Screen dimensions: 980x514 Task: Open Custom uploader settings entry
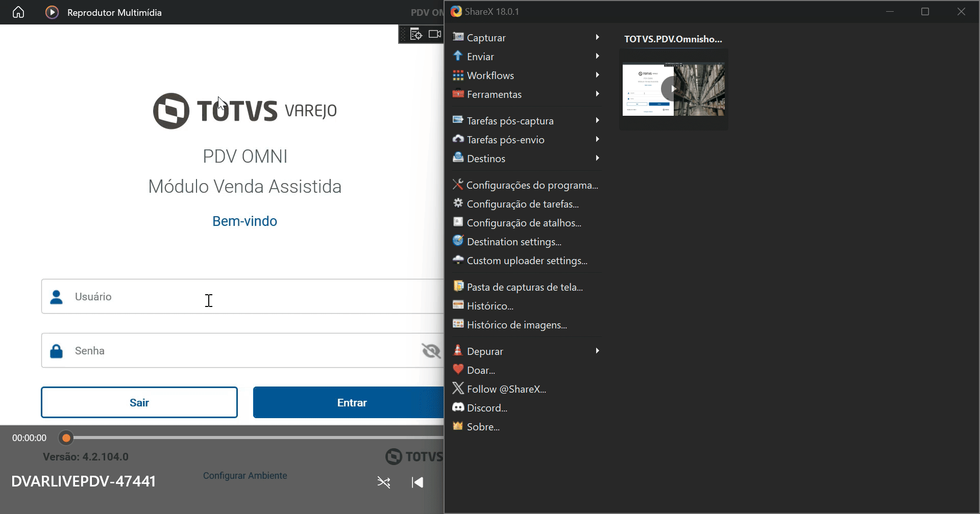(x=526, y=261)
